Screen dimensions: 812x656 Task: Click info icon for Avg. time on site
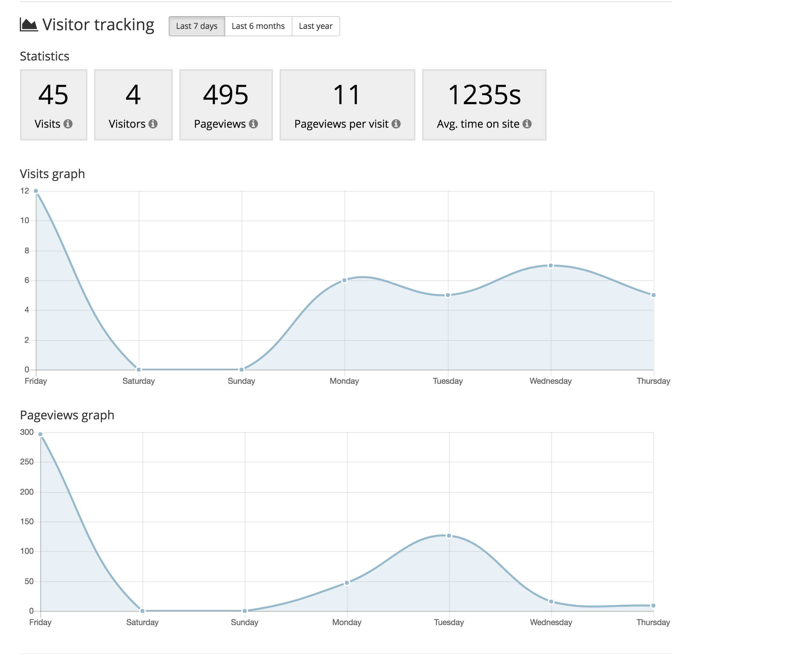(527, 124)
